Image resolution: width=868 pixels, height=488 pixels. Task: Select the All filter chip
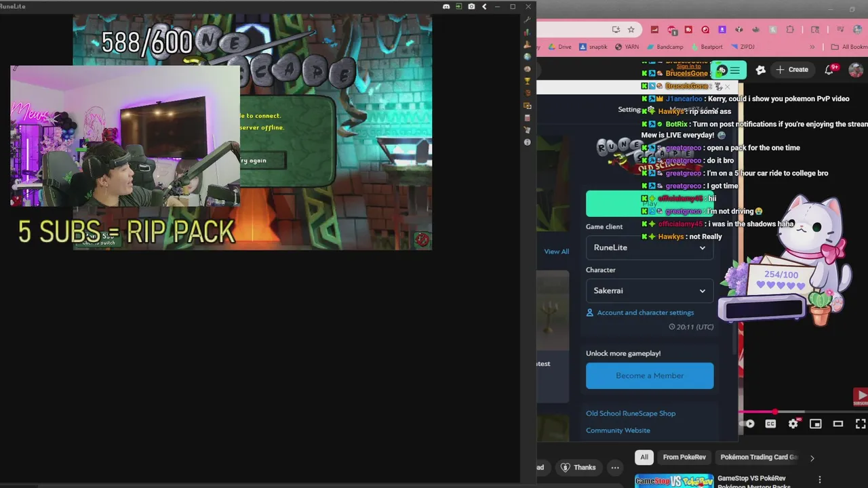(x=644, y=457)
